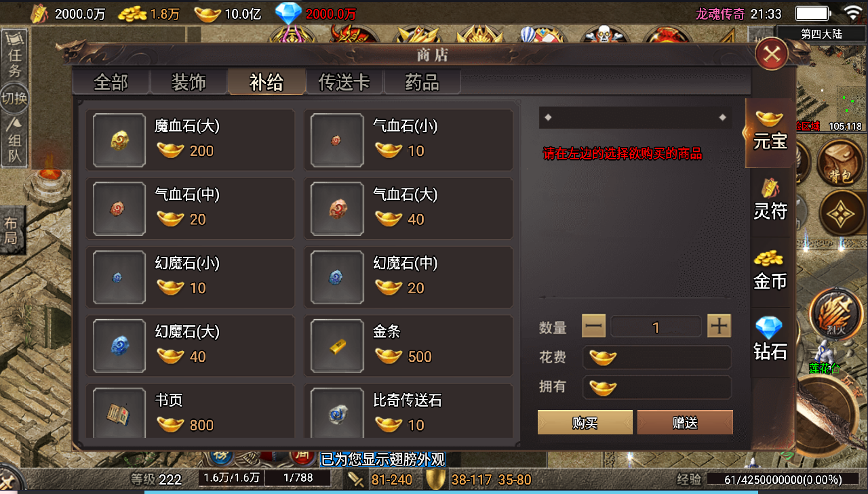Select the 魔血石(大) item icon
Viewport: 868px width, 494px height.
[x=119, y=140]
